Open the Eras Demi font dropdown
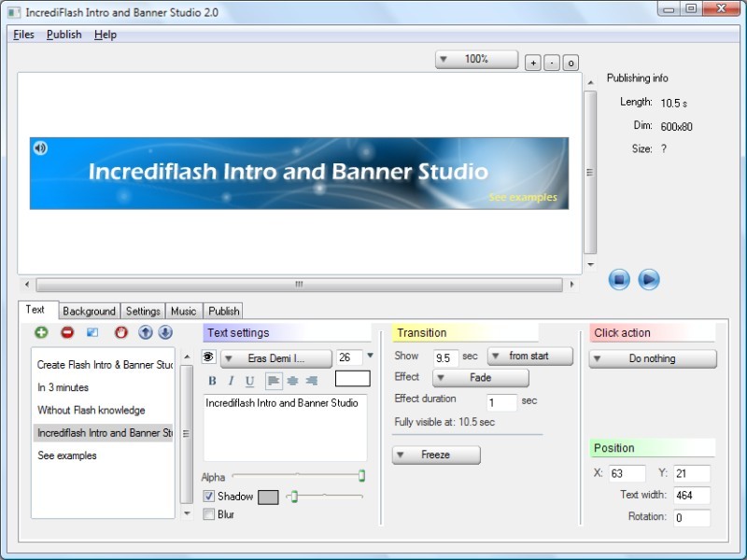Viewport: 747px width, 560px height. click(276, 358)
